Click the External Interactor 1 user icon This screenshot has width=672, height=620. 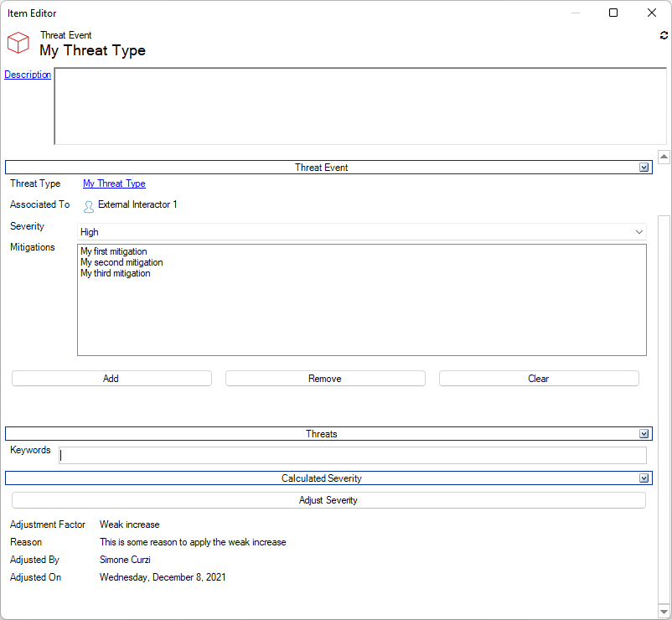click(x=89, y=206)
